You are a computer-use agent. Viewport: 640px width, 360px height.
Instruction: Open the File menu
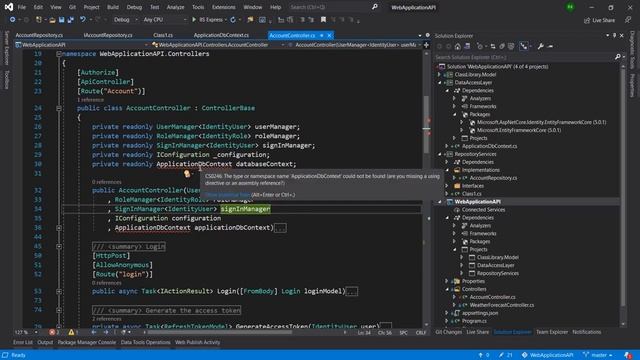pos(22,7)
